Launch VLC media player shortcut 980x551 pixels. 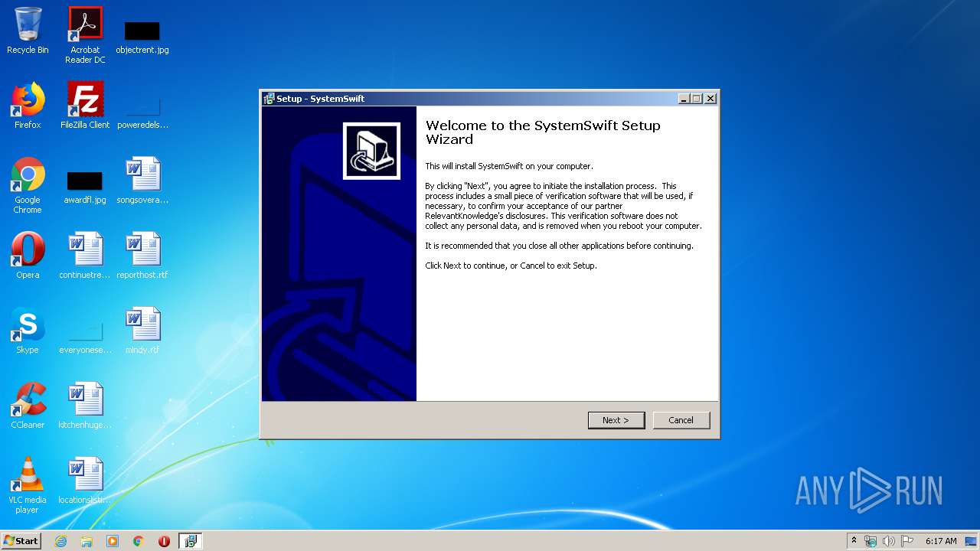click(x=28, y=485)
